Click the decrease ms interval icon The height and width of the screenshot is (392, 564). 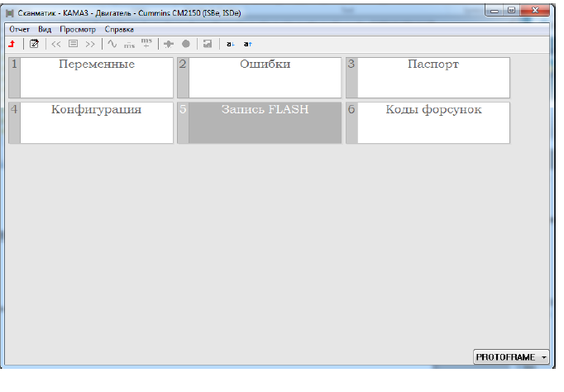(x=129, y=45)
